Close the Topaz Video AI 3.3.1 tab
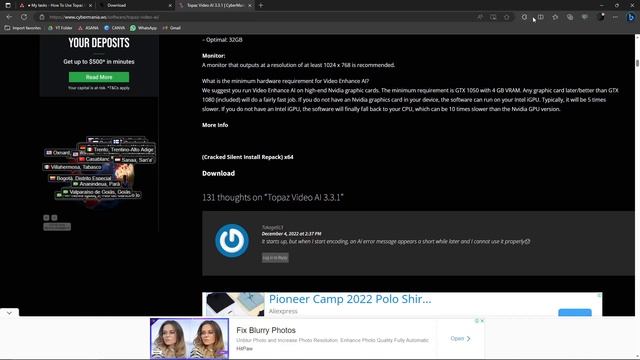This screenshot has width=640, height=360. pyautogui.click(x=250, y=5)
